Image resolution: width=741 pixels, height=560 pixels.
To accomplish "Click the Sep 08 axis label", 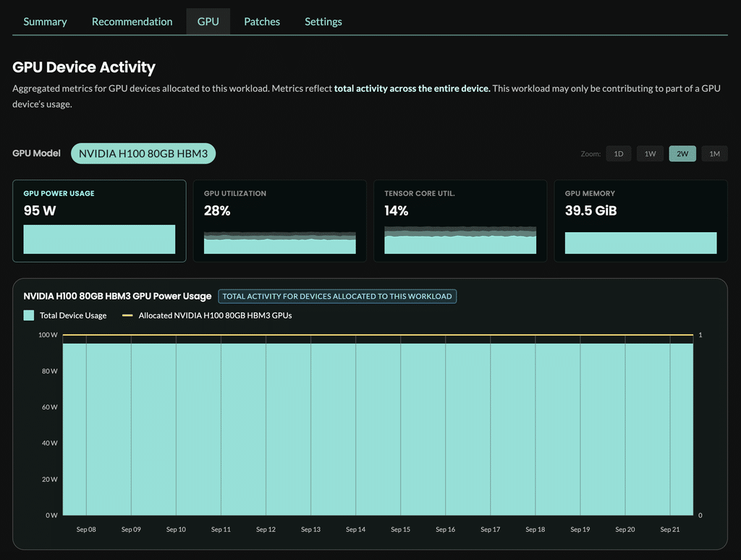I will 86,530.
